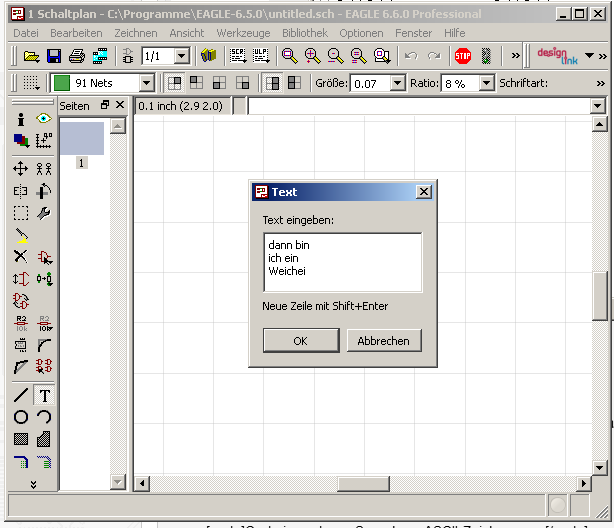Click the Zoom select area icon
The height and width of the screenshot is (528, 614).
coord(382,56)
